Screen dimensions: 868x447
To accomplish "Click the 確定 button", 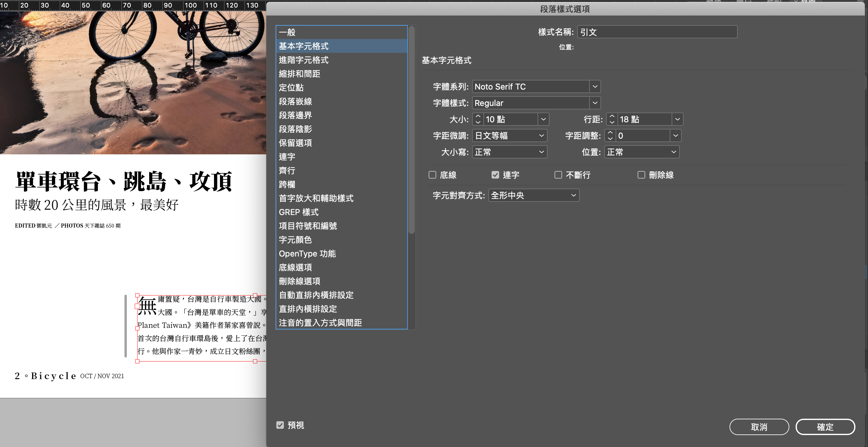I will (x=825, y=427).
